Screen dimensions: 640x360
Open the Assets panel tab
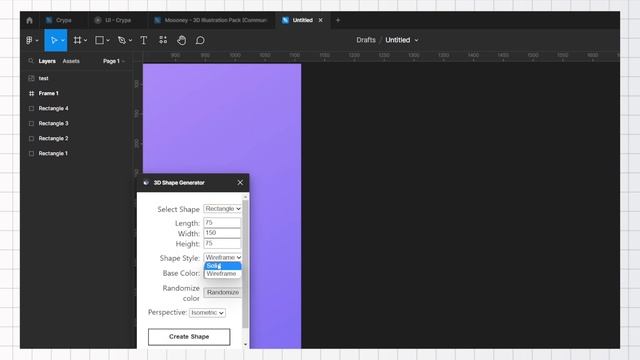pyautogui.click(x=71, y=61)
